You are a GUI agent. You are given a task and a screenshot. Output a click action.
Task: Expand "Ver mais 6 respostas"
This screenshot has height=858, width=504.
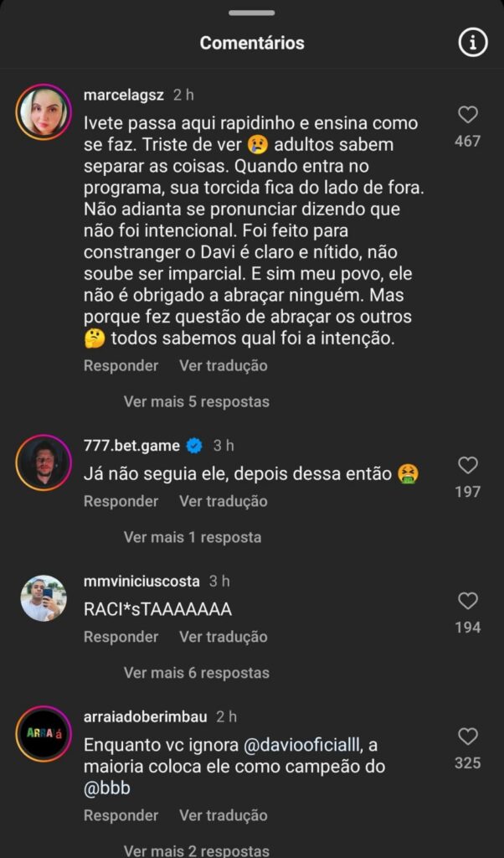click(x=197, y=673)
